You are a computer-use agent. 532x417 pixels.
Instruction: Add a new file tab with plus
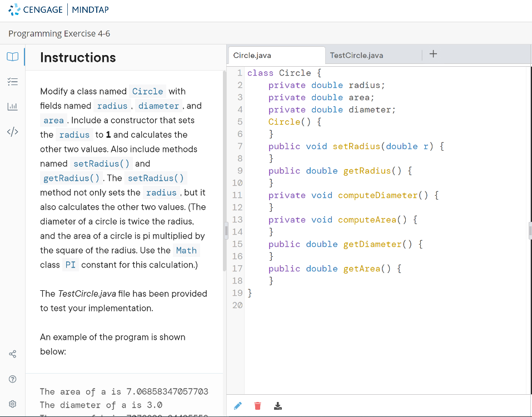click(x=434, y=54)
